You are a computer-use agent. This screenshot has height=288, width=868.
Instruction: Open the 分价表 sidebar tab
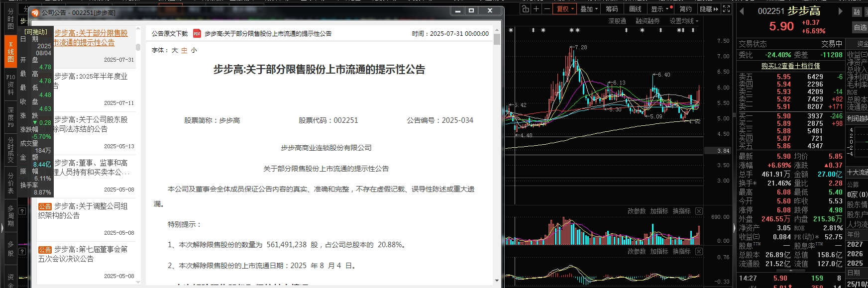point(10,183)
